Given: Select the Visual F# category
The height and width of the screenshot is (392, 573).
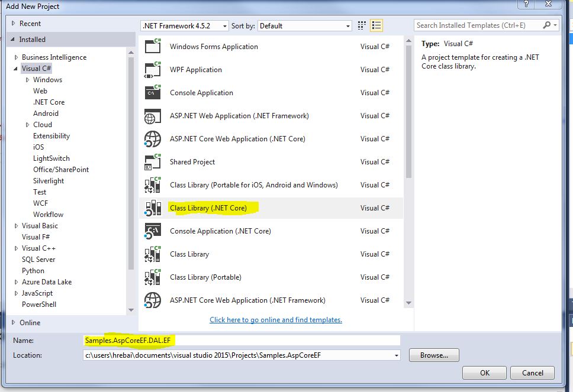Looking at the screenshot, I should (x=36, y=237).
